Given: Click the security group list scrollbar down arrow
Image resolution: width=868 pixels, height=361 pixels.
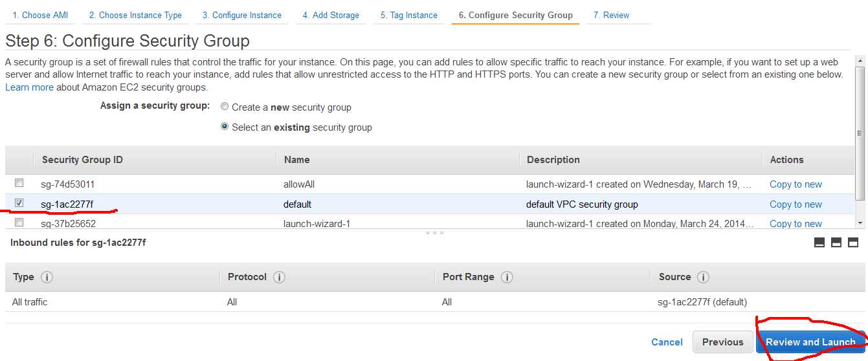Looking at the screenshot, I should 860,223.
